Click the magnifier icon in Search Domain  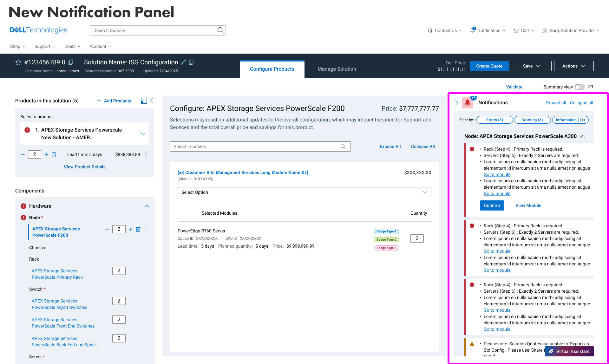click(x=220, y=30)
